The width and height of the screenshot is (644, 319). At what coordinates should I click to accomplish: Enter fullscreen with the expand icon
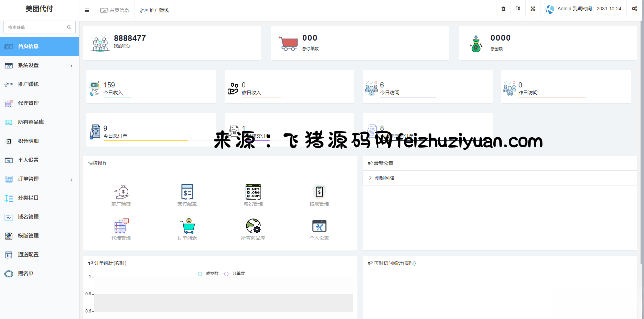tap(533, 9)
